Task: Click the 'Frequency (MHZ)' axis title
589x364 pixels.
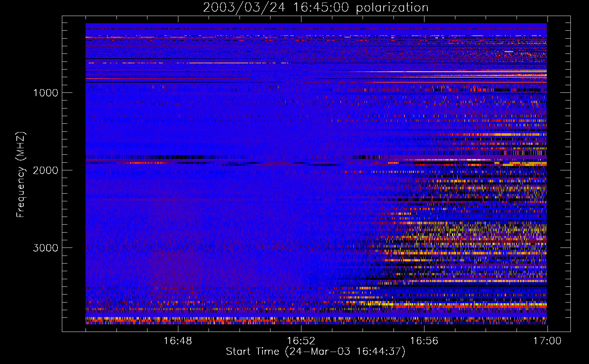Action: click(21, 175)
